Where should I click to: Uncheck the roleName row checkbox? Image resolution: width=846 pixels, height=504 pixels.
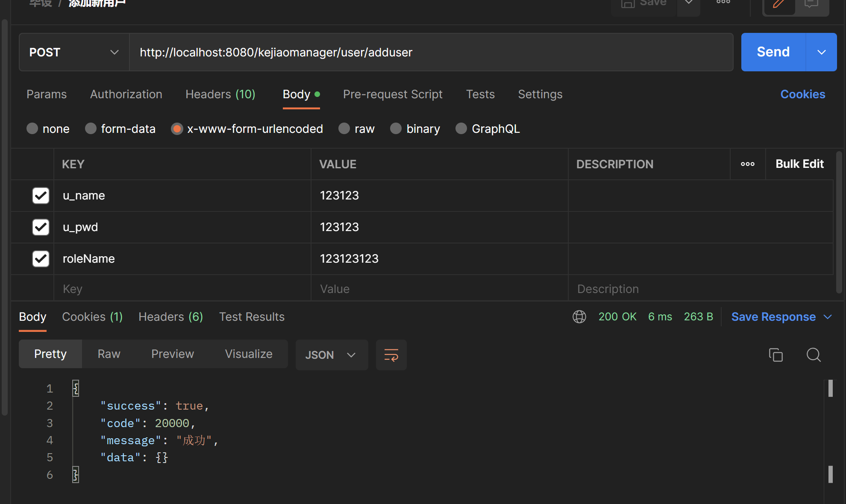(41, 259)
